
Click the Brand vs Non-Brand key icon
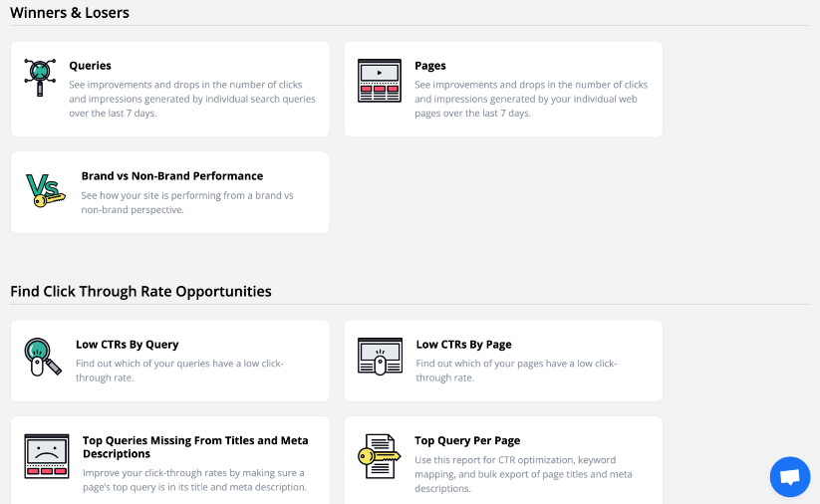point(45,189)
